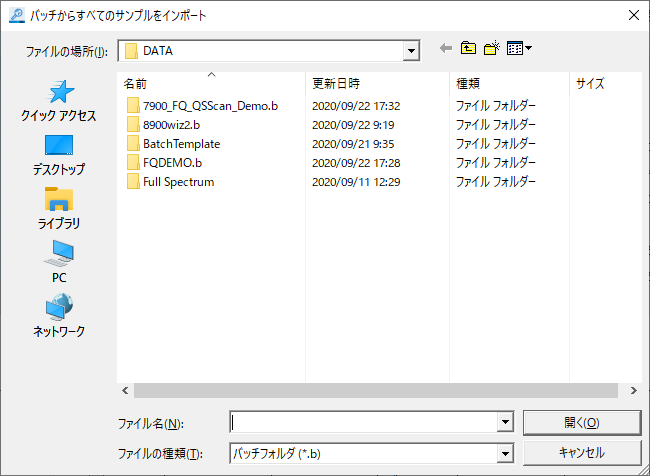
Task: Create a new folder icon
Action: click(x=492, y=49)
